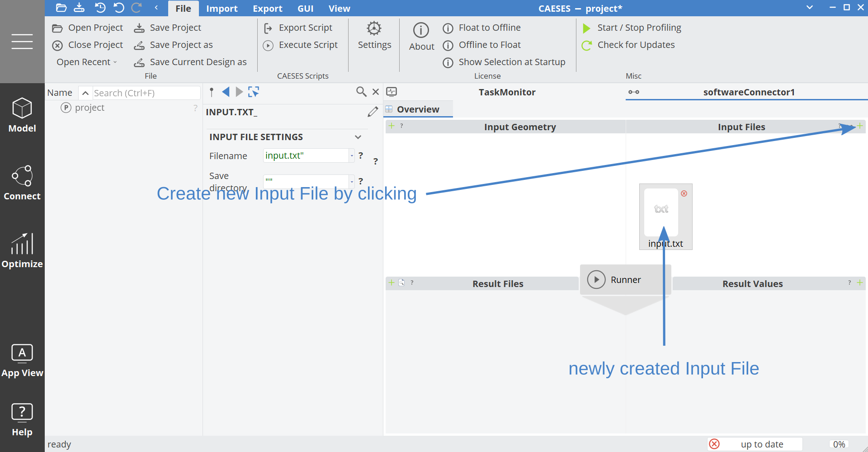This screenshot has width=868, height=452.
Task: Click the redo arrow in the title bar
Action: coord(136,8)
